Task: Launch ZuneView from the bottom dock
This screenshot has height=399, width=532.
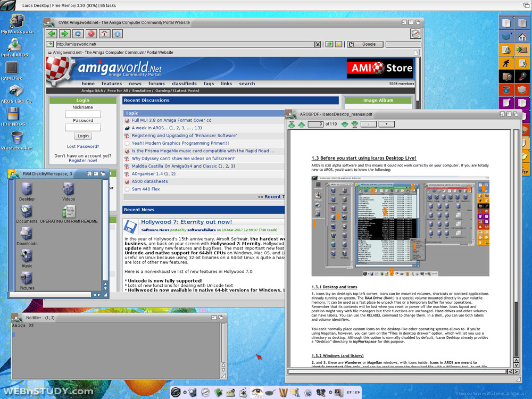Action: 257,393
